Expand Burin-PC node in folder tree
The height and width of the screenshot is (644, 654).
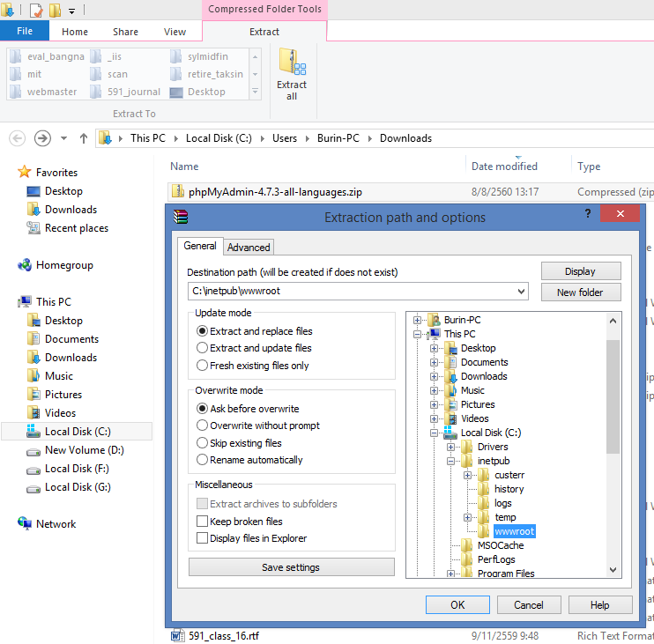[417, 320]
